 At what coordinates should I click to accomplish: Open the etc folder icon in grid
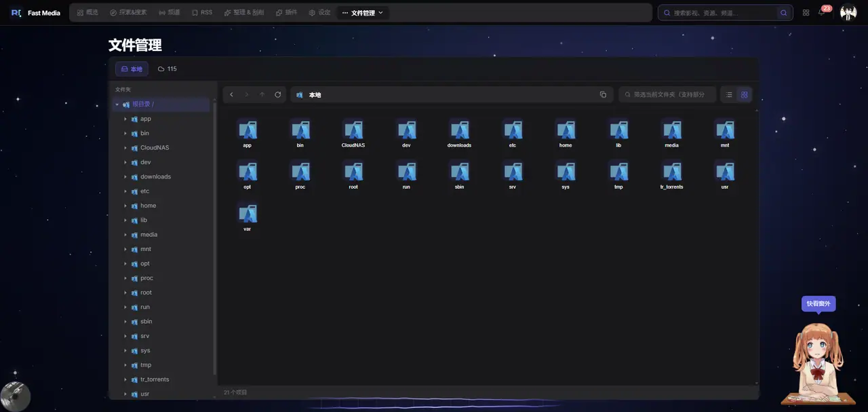(513, 130)
